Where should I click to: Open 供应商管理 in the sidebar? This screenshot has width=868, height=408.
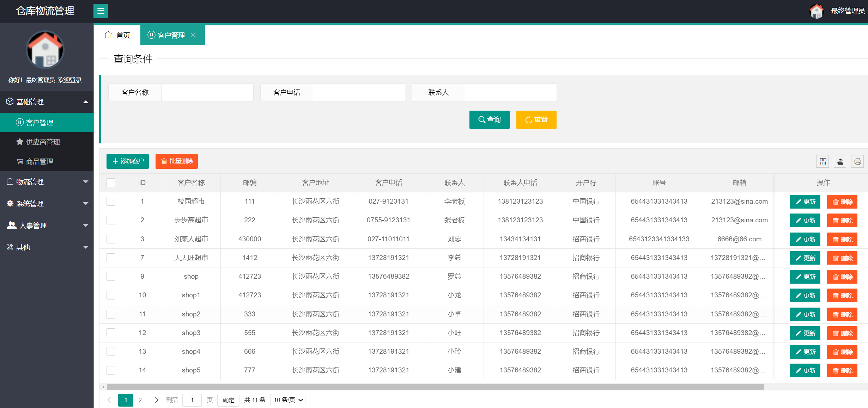pos(47,142)
